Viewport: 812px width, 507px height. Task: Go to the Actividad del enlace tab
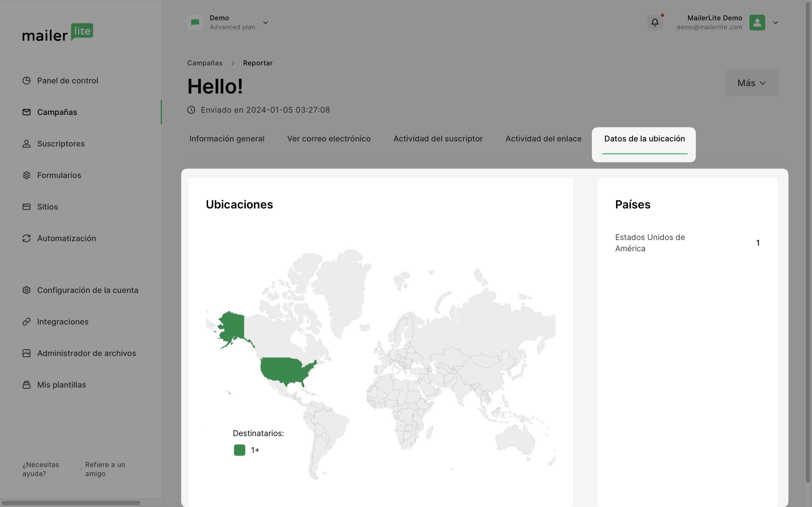click(x=543, y=139)
